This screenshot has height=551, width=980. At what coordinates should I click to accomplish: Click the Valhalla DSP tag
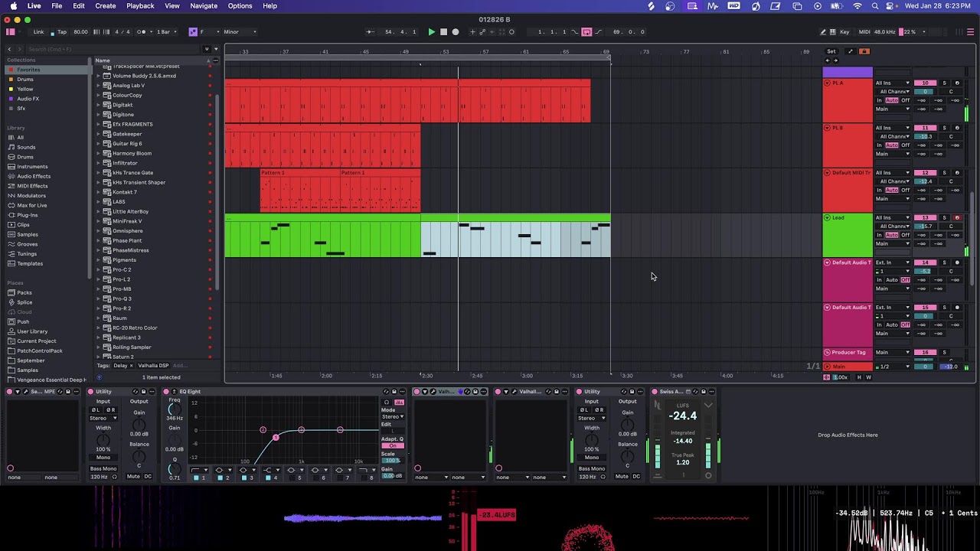(x=153, y=366)
